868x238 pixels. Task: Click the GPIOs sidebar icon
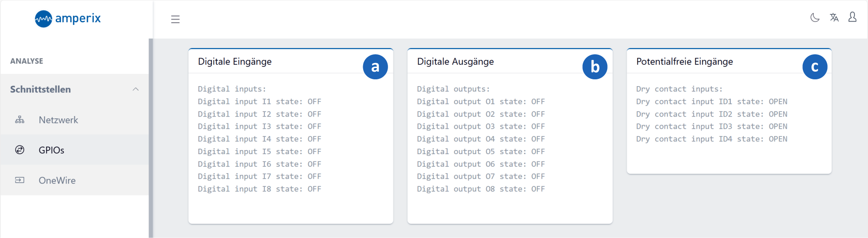coord(20,150)
